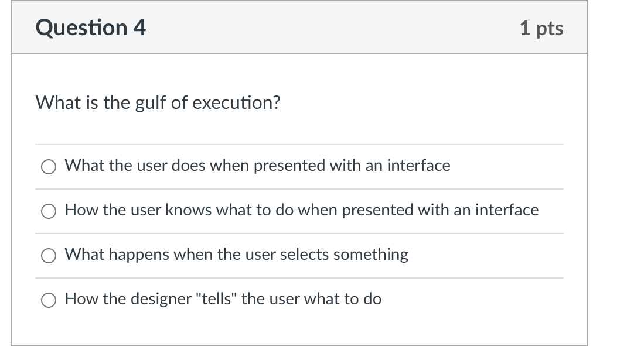Choose radio button for "How the user knows" answer
The image size is (627, 364).
pyautogui.click(x=48, y=211)
